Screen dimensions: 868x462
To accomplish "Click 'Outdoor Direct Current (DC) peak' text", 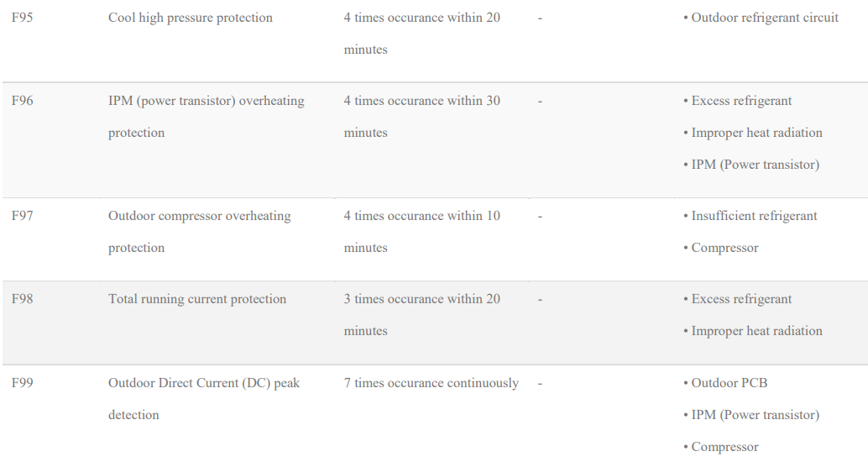I will pos(204,383).
